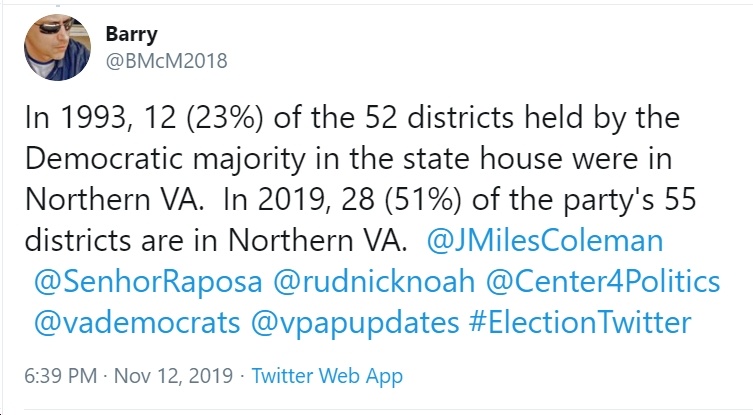Open the @rudnicknoah mention link
The height and width of the screenshot is (415, 753).
[x=374, y=281]
